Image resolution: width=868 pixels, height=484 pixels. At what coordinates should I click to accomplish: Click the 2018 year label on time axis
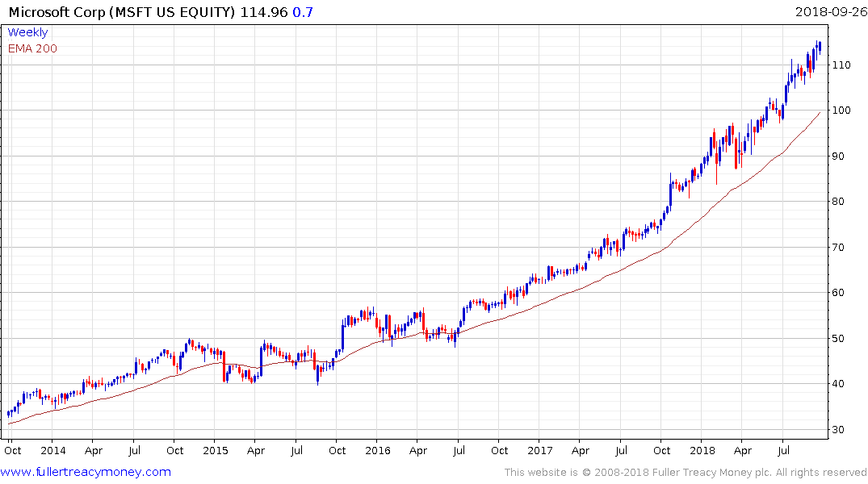[702, 451]
